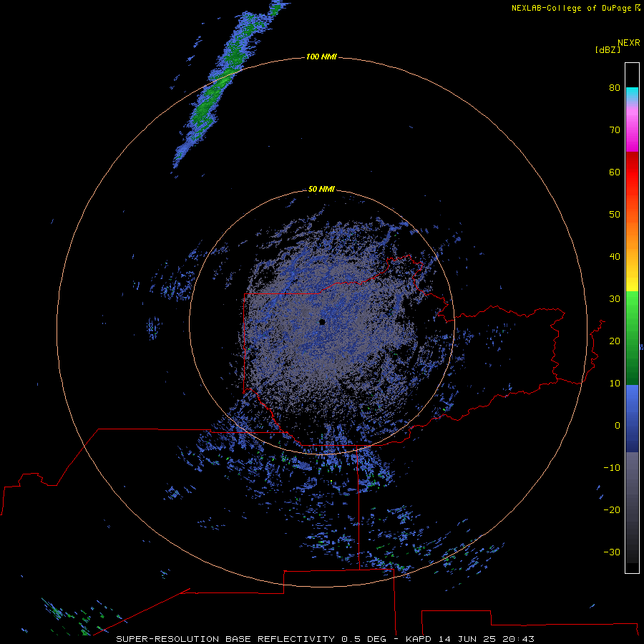Image resolution: width=644 pixels, height=644 pixels.
Task: Click the -10 value on dBZ scale
Action: (612, 468)
